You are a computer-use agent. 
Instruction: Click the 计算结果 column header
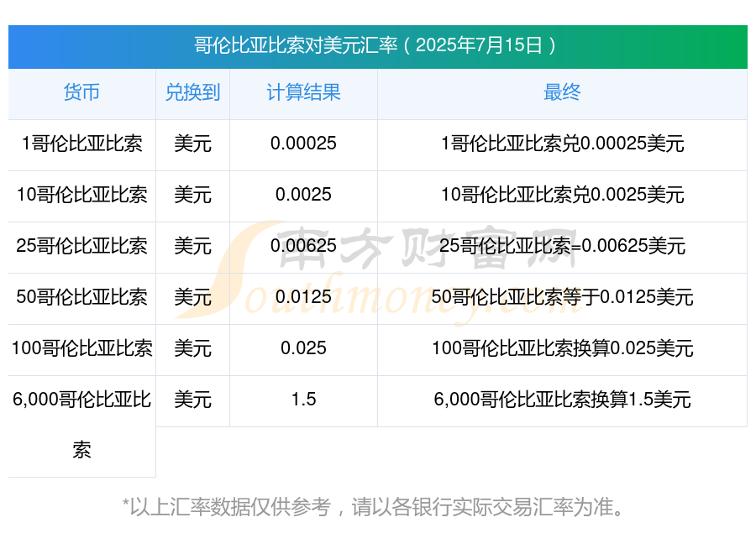click(x=304, y=92)
